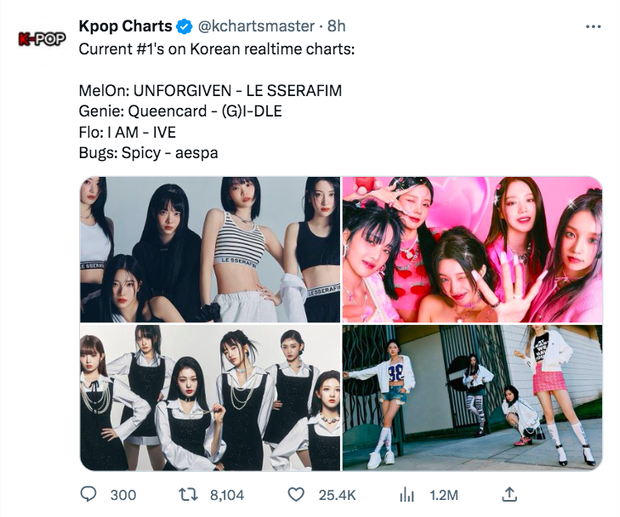The image size is (620, 517).
Task: Click the 300 replies count
Action: [123, 494]
